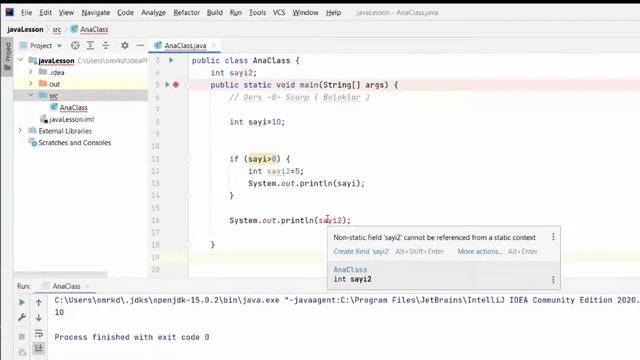The image size is (640, 360).
Task: Close the AnaClass run tab
Action: pos(87,287)
